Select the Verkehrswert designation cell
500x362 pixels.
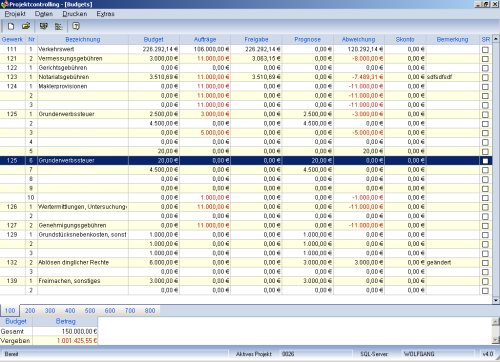pos(83,49)
